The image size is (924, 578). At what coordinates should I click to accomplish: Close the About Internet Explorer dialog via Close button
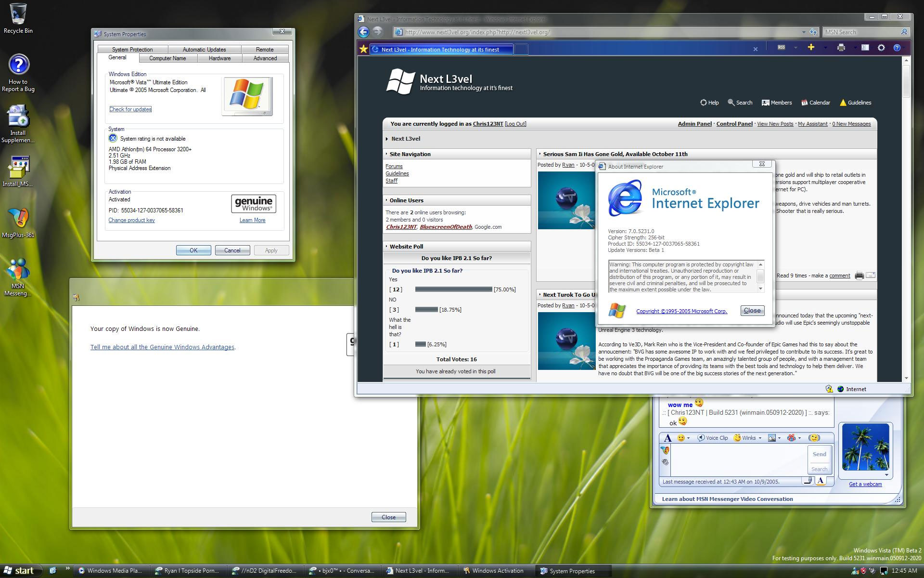pyautogui.click(x=752, y=311)
